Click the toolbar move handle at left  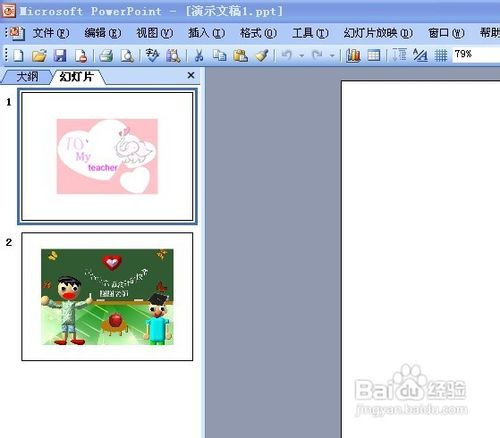pyautogui.click(x=6, y=55)
